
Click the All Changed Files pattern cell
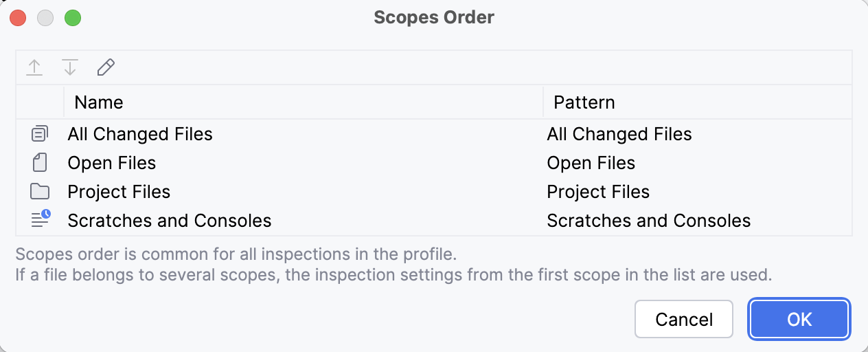pos(619,134)
